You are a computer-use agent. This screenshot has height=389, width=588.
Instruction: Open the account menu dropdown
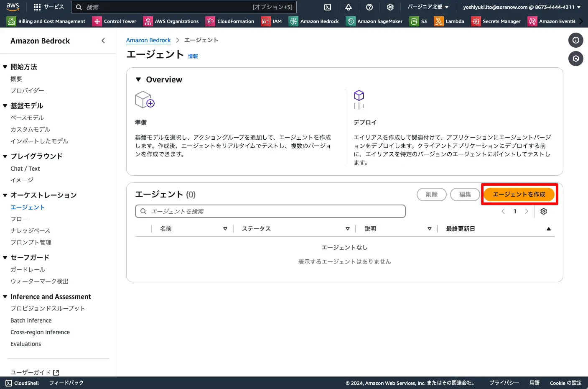[522, 7]
